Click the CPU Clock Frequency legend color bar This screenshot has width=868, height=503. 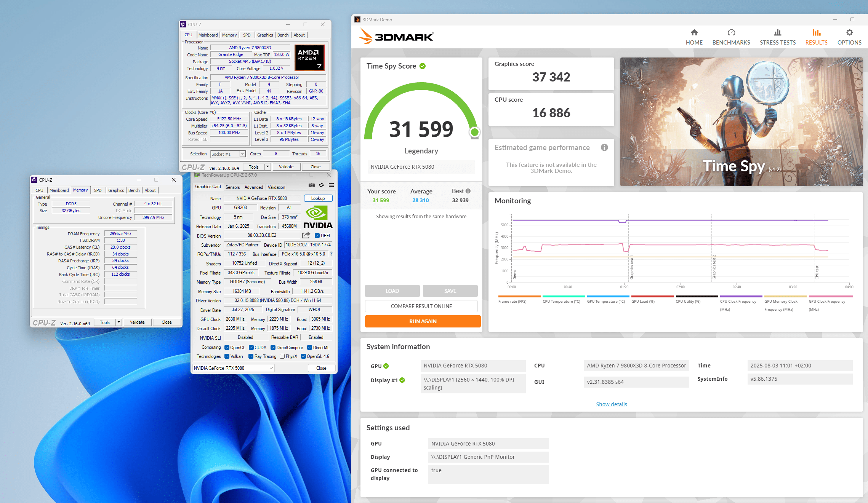click(741, 296)
